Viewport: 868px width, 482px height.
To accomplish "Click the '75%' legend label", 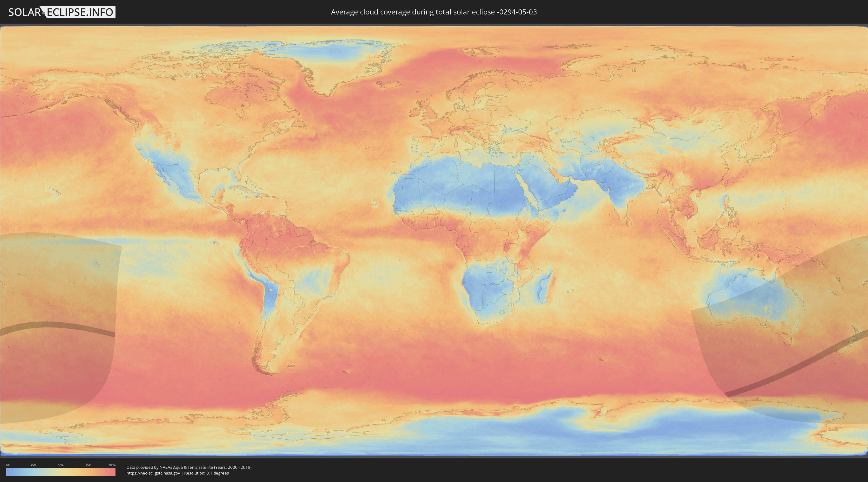I will click(88, 465).
